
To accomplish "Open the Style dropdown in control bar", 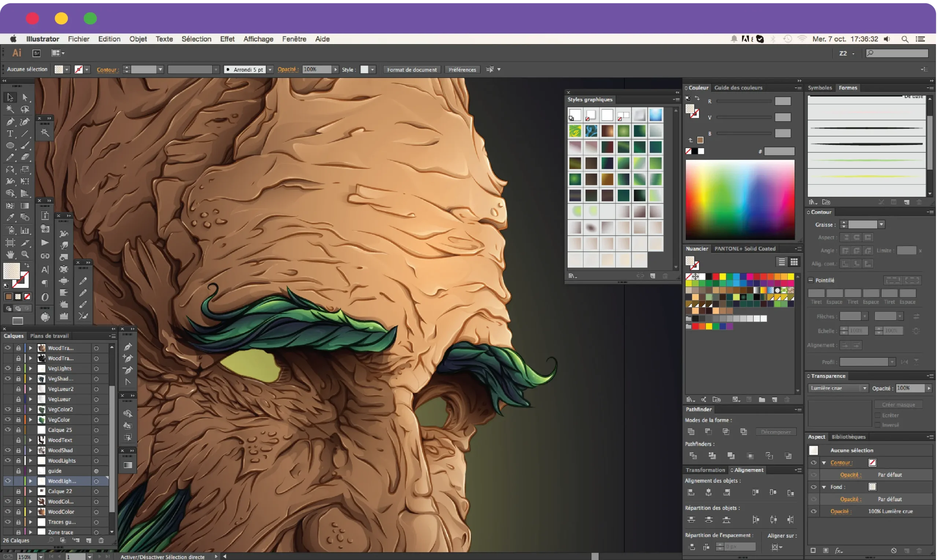I will (x=373, y=70).
